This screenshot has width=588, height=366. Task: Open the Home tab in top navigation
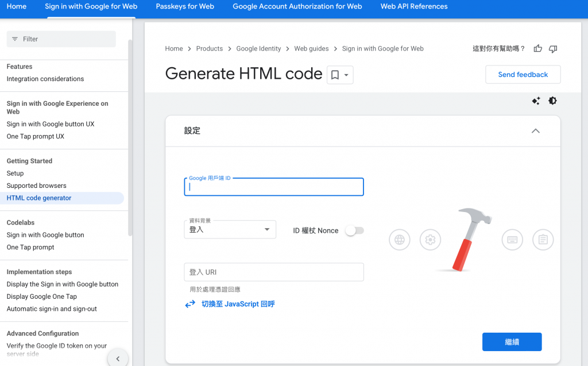point(17,6)
